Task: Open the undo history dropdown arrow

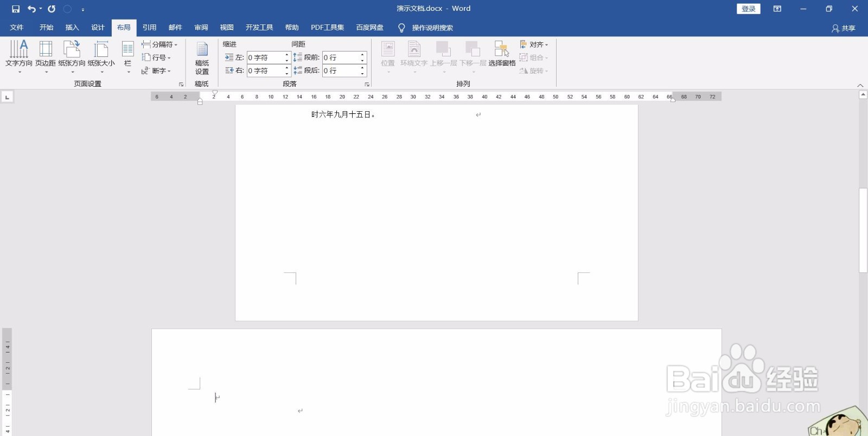Action: 41,9
